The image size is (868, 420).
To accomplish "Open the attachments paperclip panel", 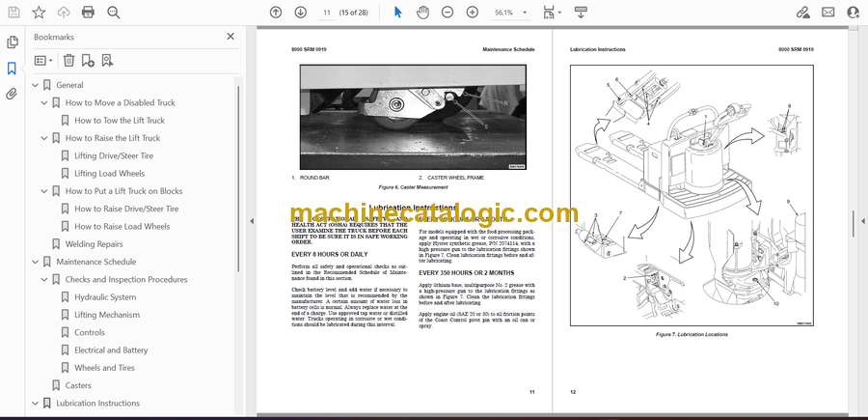I will coord(12,95).
